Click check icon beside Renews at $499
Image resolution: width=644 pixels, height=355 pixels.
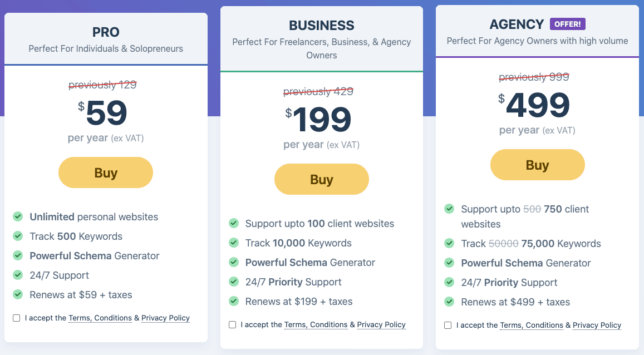tap(449, 302)
